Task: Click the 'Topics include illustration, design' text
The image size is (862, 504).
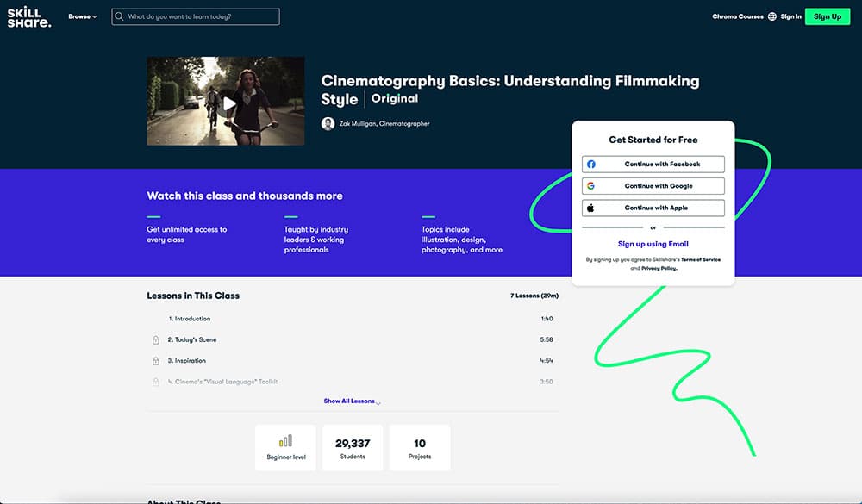Action: [x=462, y=240]
